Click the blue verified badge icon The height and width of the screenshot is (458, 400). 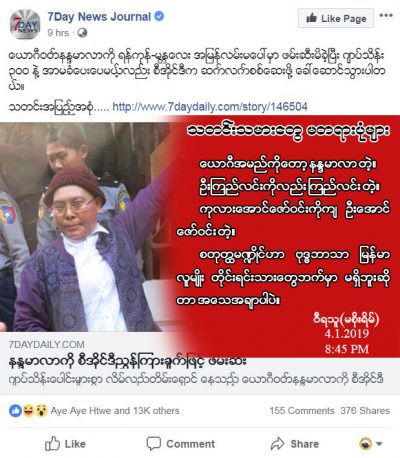[160, 16]
